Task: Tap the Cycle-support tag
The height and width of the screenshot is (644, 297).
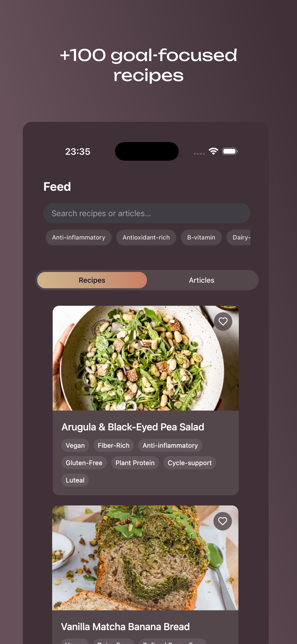Action: 189,463
